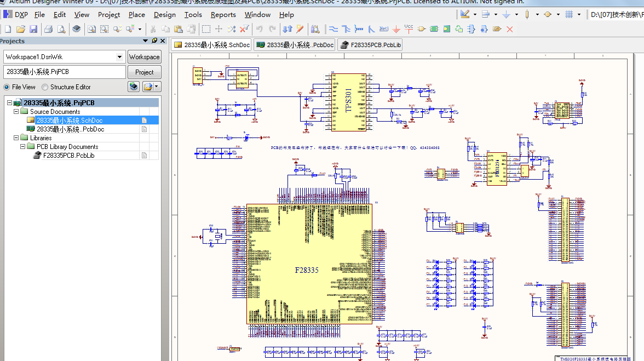Collapse the Source Documents folder

pyautogui.click(x=16, y=111)
